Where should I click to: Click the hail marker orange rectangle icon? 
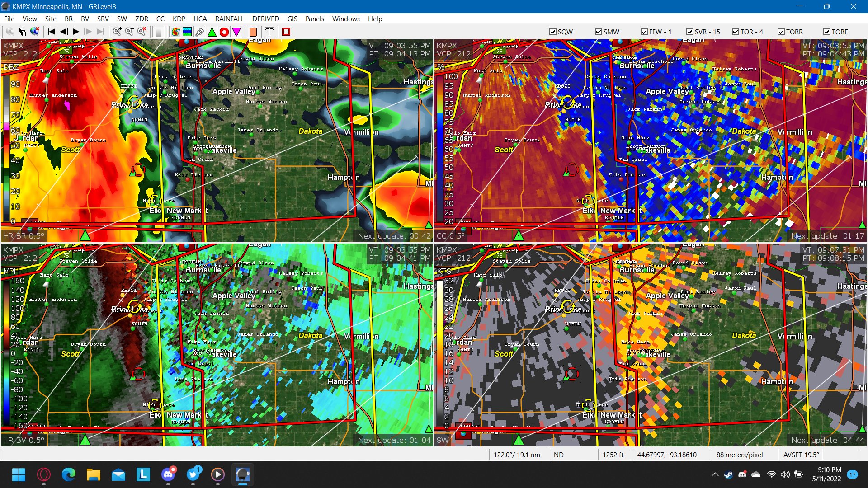coord(253,32)
